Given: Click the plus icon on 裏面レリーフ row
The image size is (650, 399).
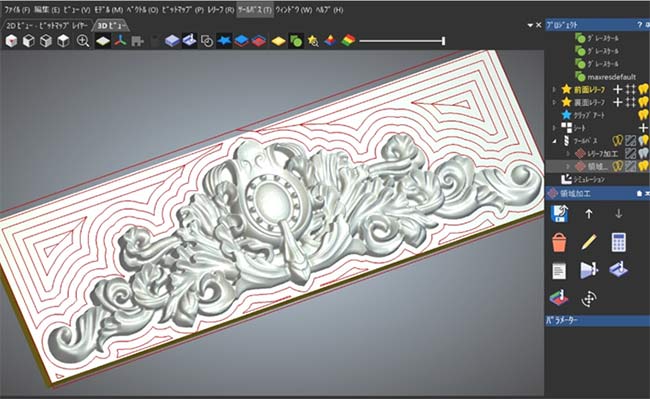Looking at the screenshot, I should pyautogui.click(x=618, y=102).
